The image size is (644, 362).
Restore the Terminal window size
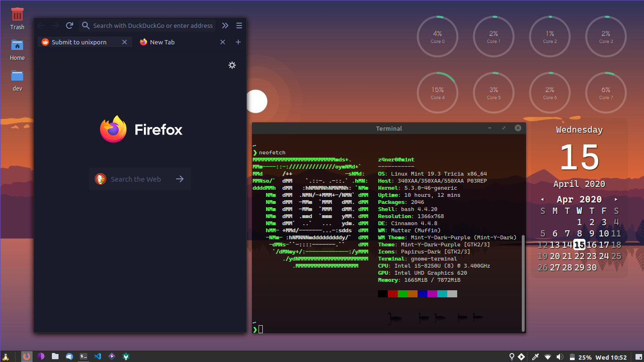pyautogui.click(x=504, y=128)
